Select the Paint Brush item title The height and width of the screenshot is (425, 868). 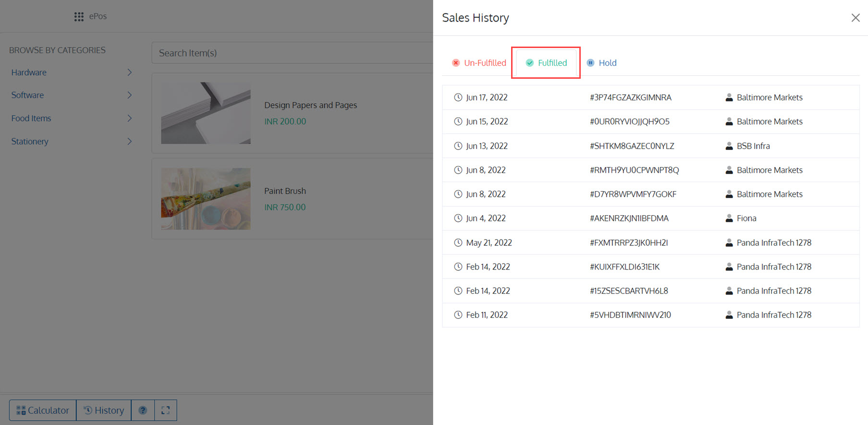coord(285,191)
